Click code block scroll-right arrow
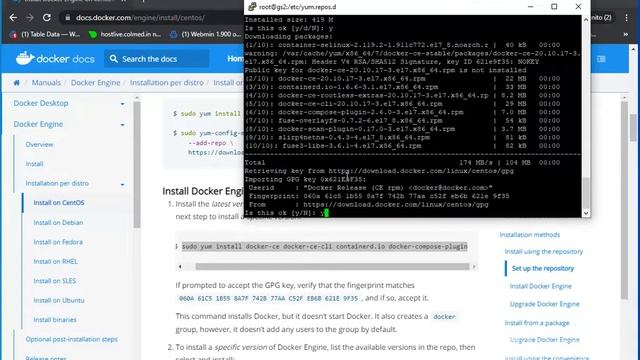The height and width of the screenshot is (360, 640). (x=474, y=267)
